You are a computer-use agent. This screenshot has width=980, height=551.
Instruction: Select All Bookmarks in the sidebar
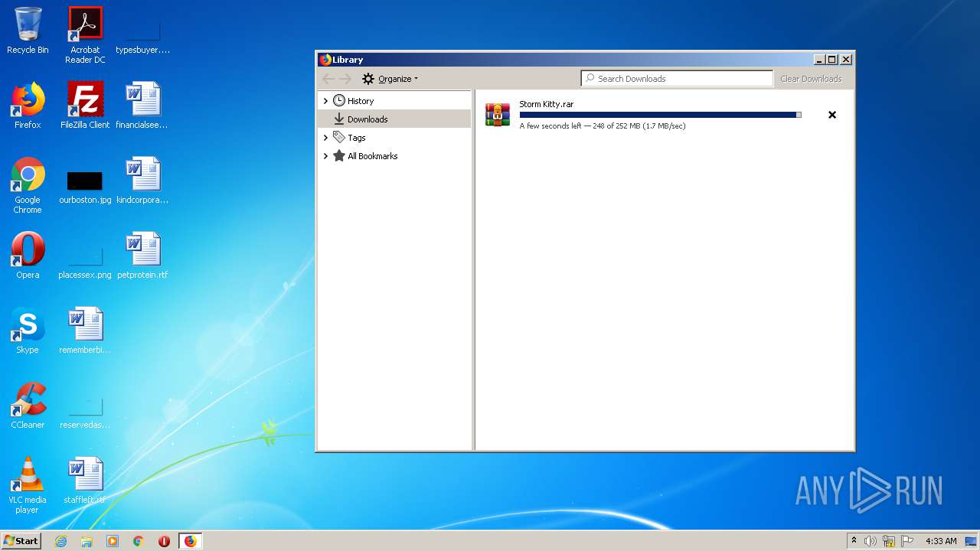[372, 156]
